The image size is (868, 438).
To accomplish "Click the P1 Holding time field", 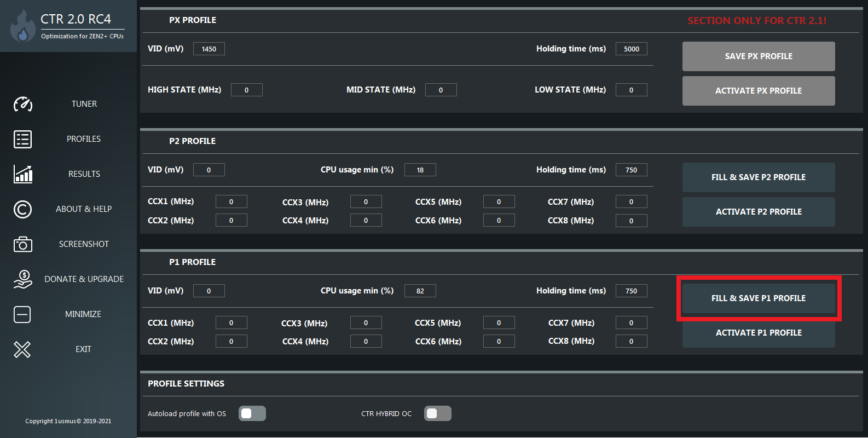I will pos(631,291).
